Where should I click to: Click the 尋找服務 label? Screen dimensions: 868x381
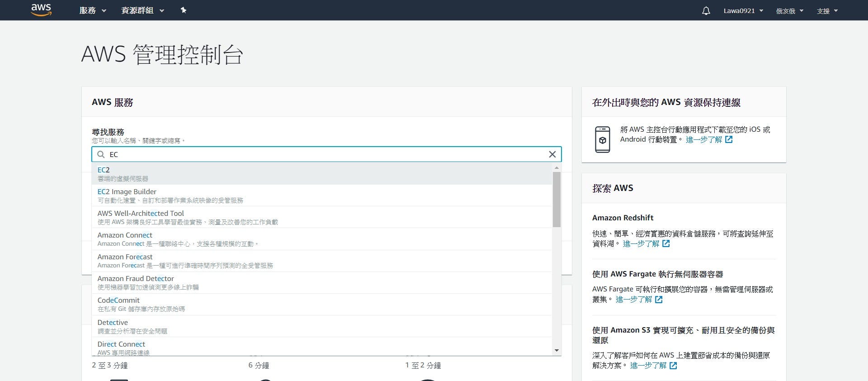click(x=108, y=132)
